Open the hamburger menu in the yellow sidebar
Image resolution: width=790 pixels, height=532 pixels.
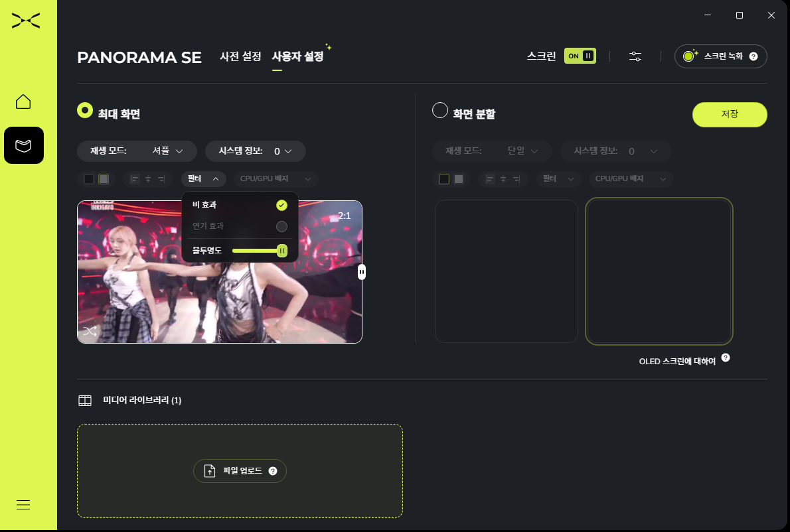coord(23,505)
